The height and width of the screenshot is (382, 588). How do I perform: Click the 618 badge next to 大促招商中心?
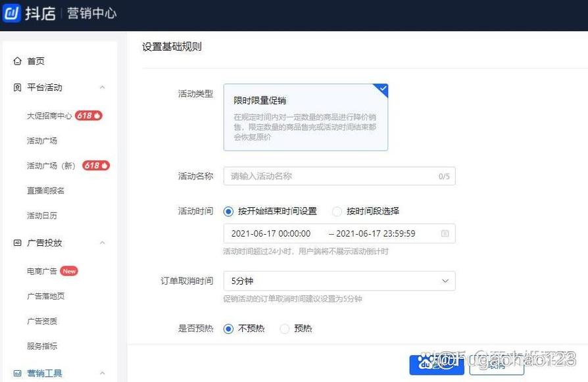coord(89,116)
